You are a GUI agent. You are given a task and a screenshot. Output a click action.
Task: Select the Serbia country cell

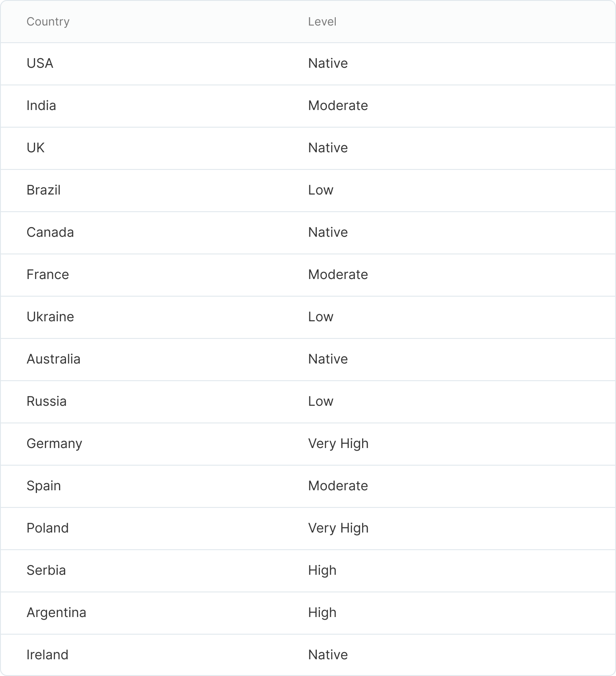pos(46,570)
